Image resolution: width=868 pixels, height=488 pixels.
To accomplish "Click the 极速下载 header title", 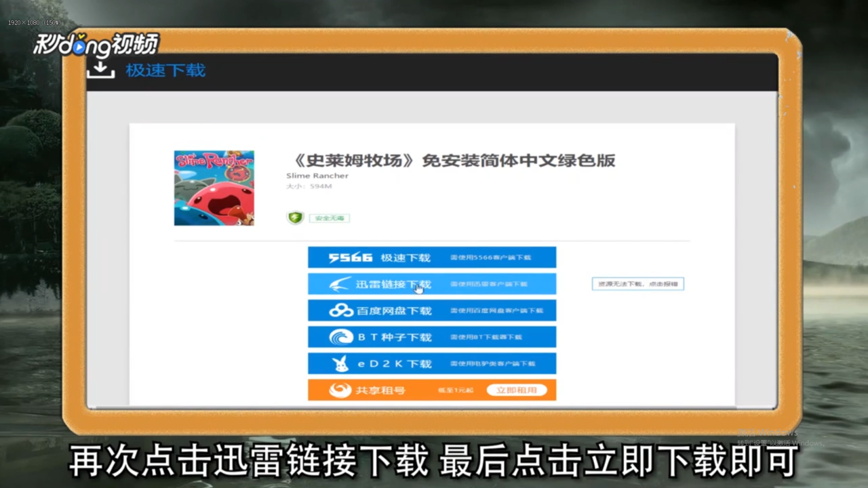I will click(x=165, y=70).
